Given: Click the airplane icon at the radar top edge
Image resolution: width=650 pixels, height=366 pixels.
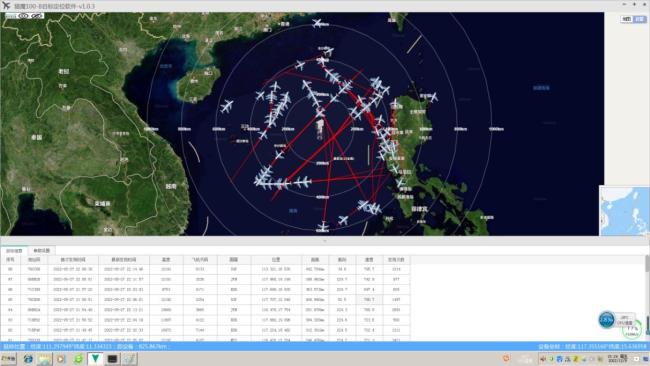Looking at the screenshot, I should click(317, 23).
